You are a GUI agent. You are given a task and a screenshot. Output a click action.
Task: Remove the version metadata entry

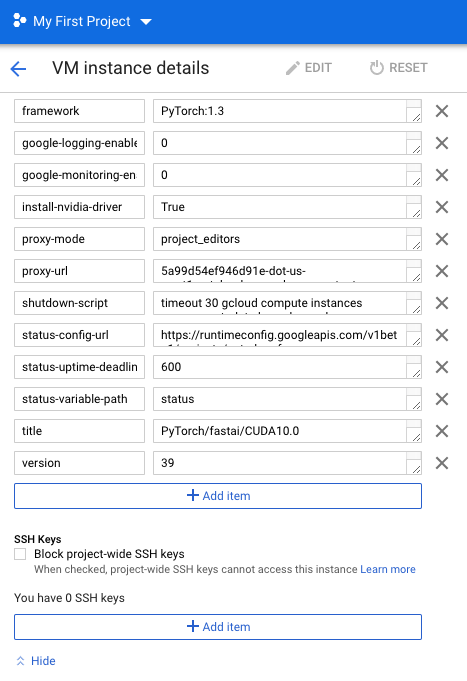[442, 463]
